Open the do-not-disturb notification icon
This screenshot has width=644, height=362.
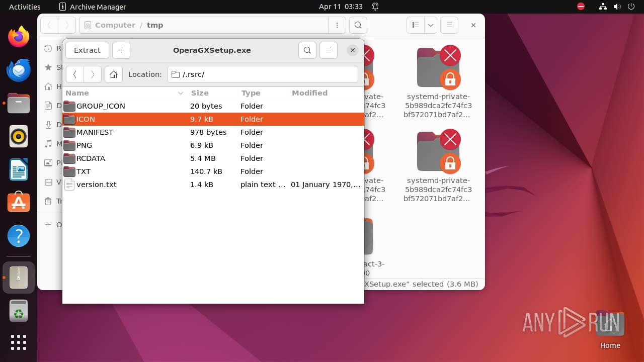click(x=375, y=7)
